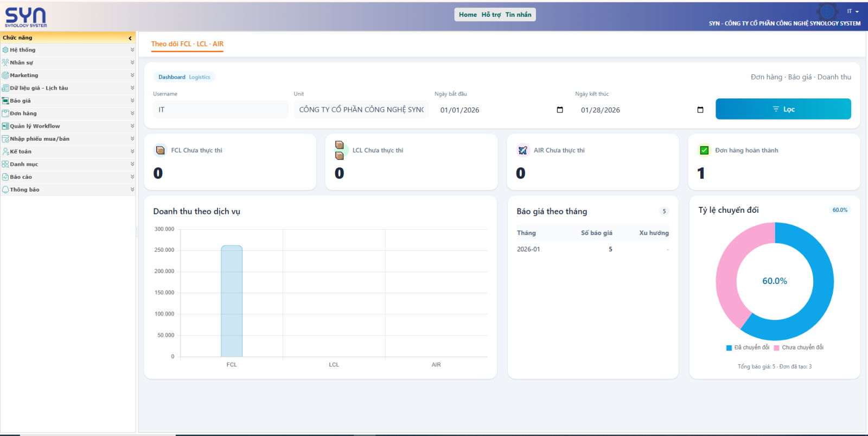Open the Home menu item
The height and width of the screenshot is (436, 868).
(x=468, y=15)
